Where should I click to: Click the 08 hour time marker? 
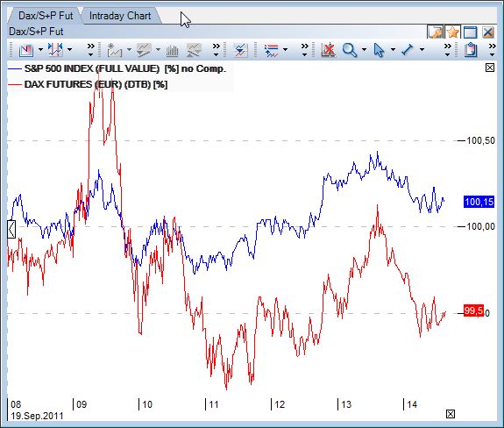click(16, 404)
